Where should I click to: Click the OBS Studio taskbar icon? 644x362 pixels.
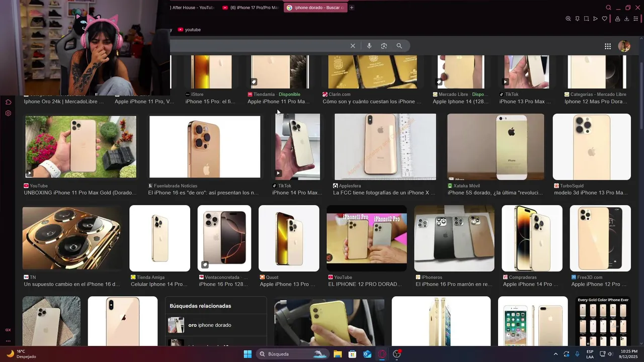[x=397, y=354]
